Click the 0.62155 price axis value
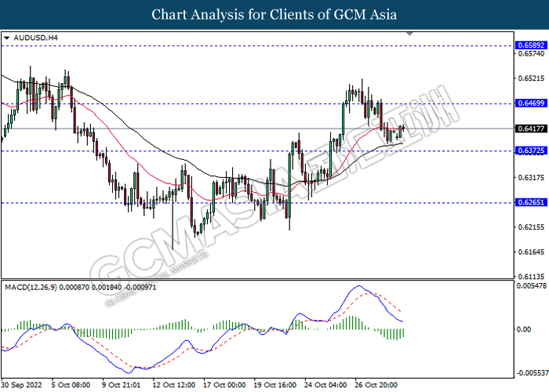The height and width of the screenshot is (392, 549). pos(531,227)
